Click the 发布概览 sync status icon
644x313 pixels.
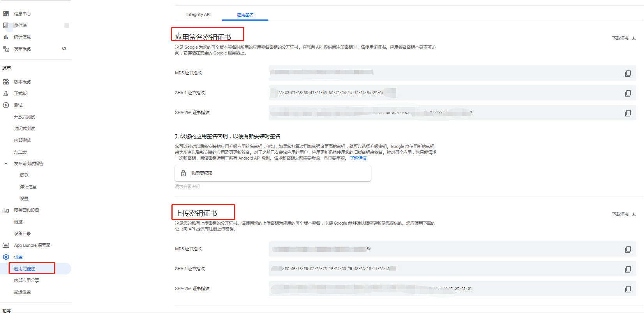(x=64, y=49)
